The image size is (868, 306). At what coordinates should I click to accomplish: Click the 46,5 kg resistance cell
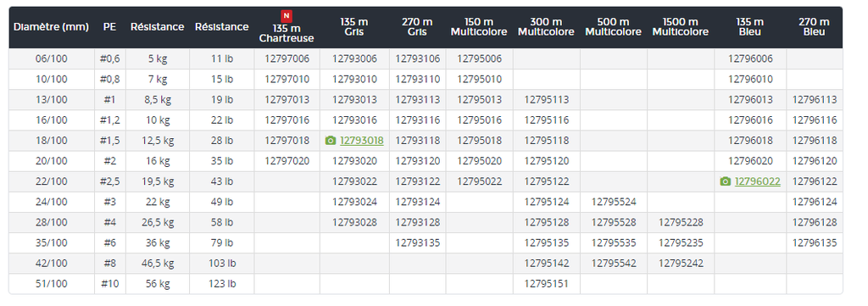(x=157, y=264)
